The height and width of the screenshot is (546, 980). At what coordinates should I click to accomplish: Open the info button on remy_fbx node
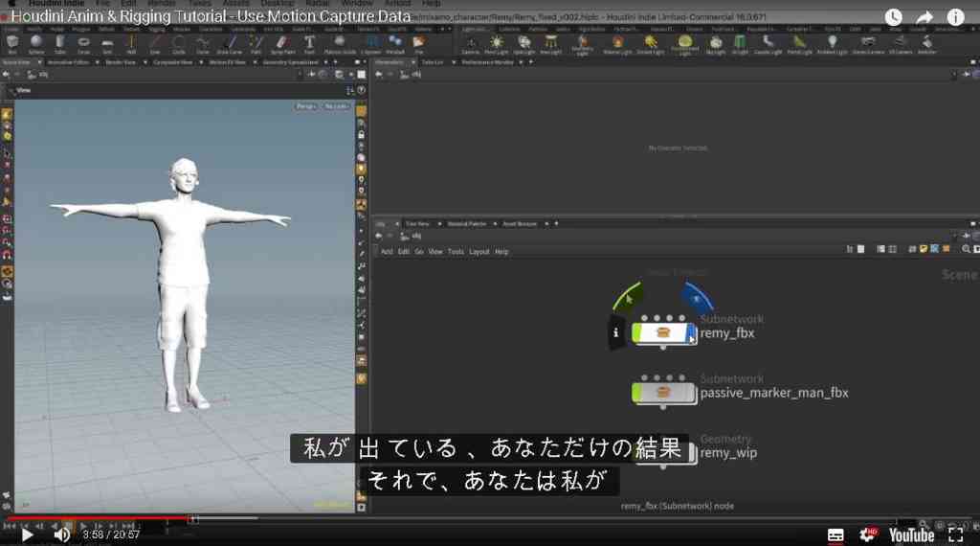tap(615, 332)
